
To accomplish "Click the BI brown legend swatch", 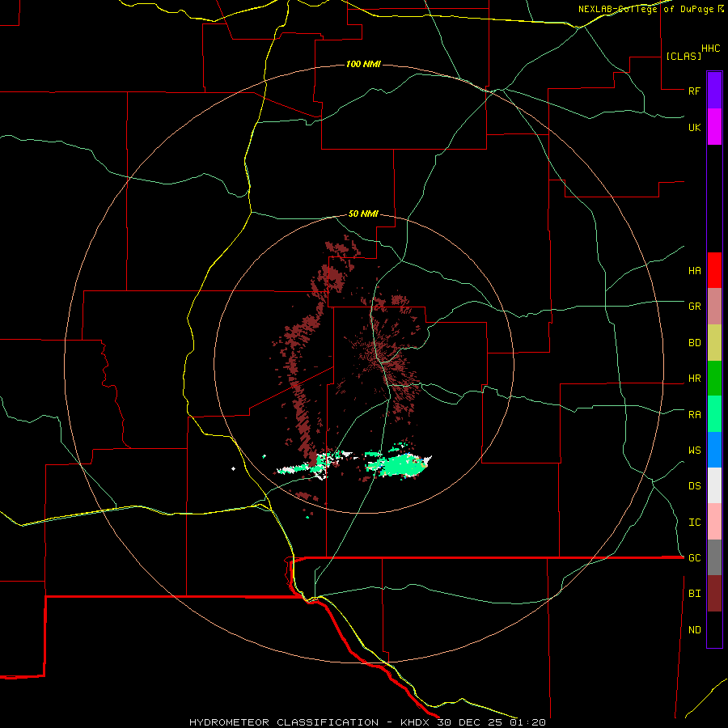I will [x=714, y=594].
